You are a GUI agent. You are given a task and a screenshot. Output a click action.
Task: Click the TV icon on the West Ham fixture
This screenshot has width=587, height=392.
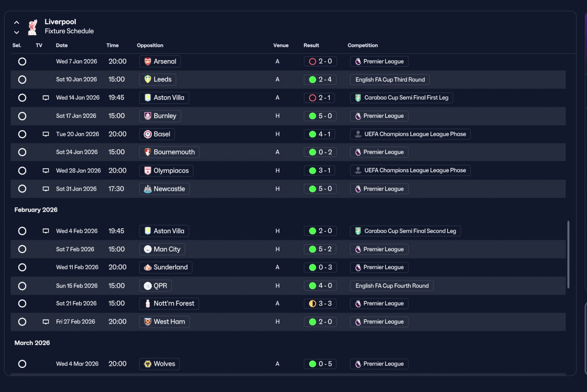pos(46,322)
